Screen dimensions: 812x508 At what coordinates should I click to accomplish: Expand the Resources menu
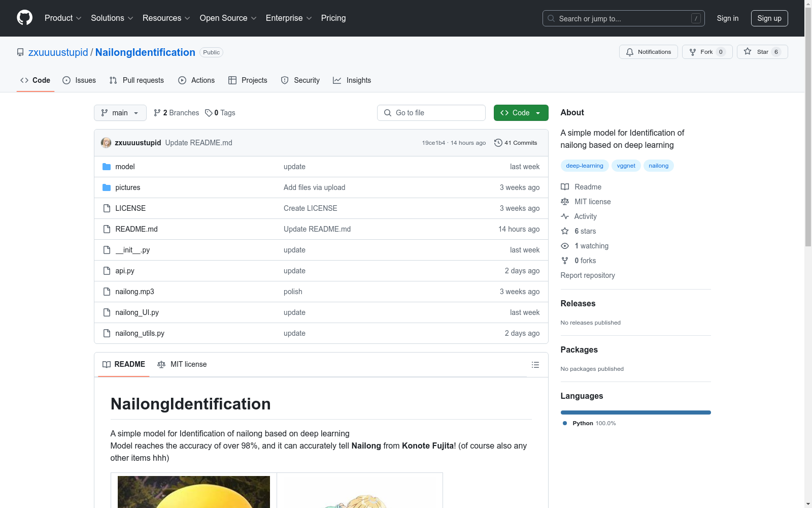(x=166, y=18)
